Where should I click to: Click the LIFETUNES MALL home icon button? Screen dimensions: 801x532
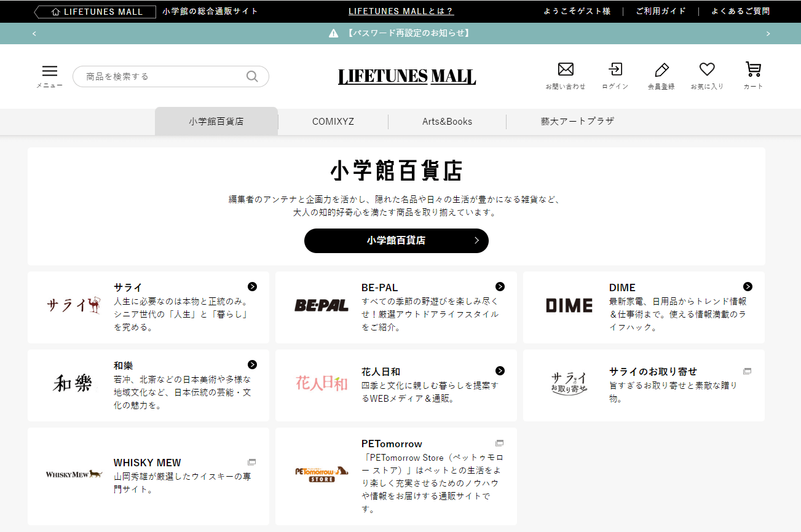coord(95,12)
